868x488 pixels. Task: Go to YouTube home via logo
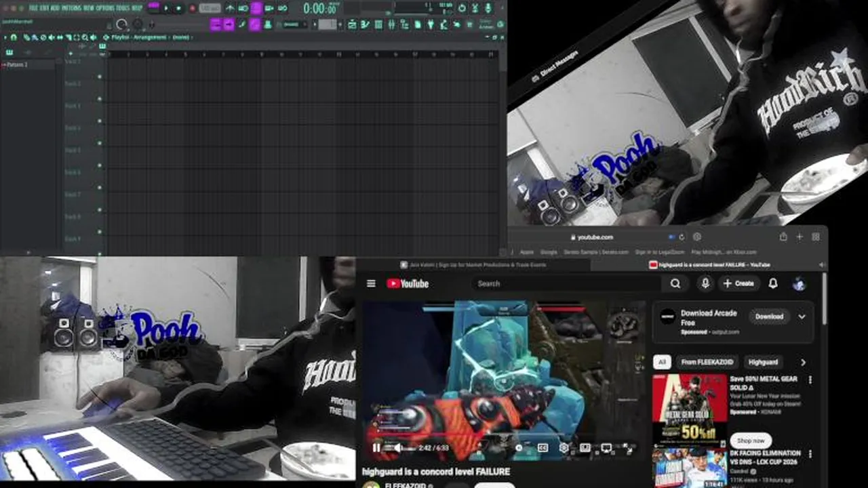(408, 283)
